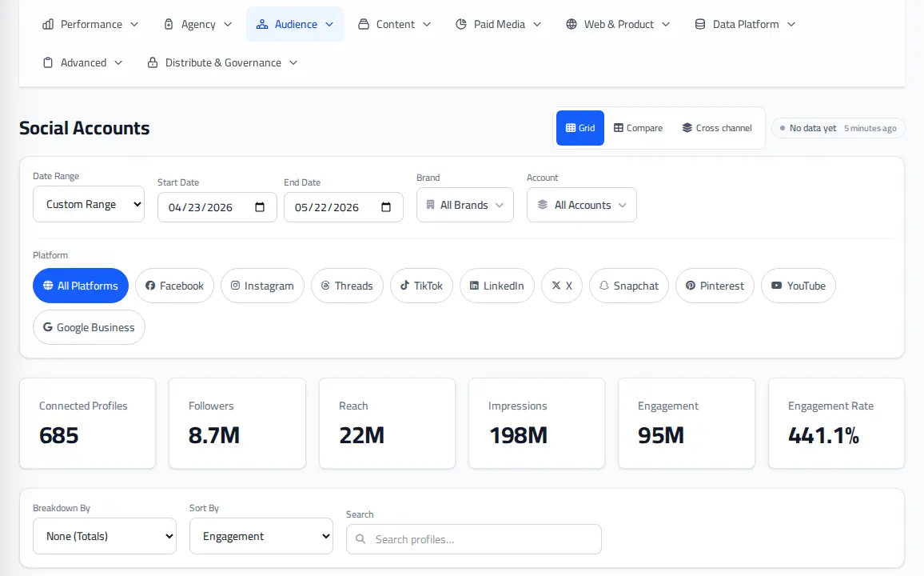The width and height of the screenshot is (924, 576).
Task: Open the All Brands dropdown
Action: pos(465,205)
